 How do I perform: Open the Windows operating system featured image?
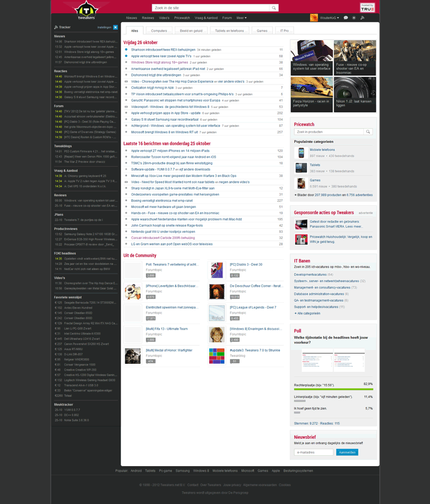click(312, 58)
